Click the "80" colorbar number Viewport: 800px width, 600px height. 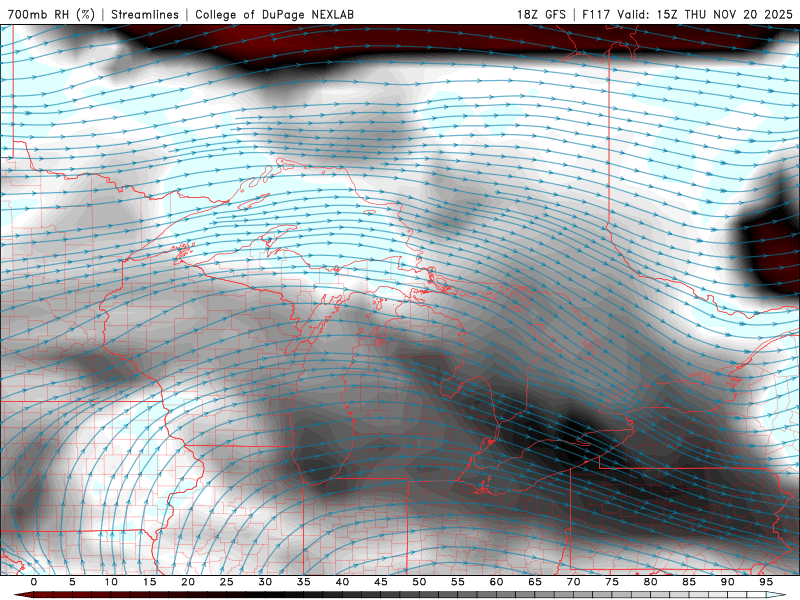pyautogui.click(x=651, y=582)
